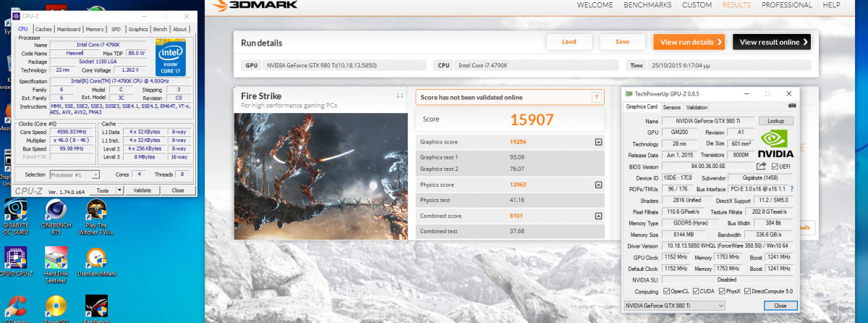Switch to the Sensors tab in GPU-Z
Image resolution: width=868 pixels, height=323 pixels.
pyautogui.click(x=671, y=106)
